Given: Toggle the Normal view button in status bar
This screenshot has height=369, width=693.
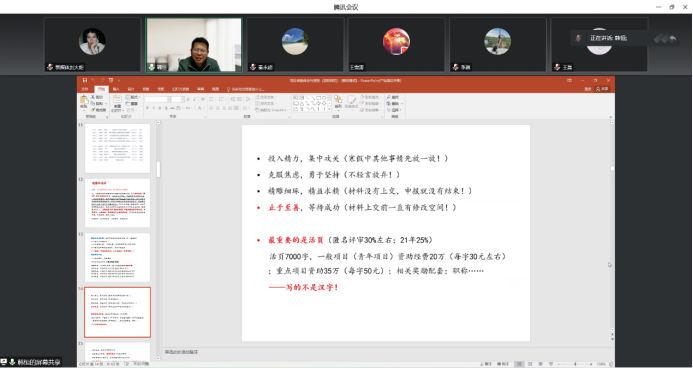Looking at the screenshot, I should pyautogui.click(x=519, y=364).
